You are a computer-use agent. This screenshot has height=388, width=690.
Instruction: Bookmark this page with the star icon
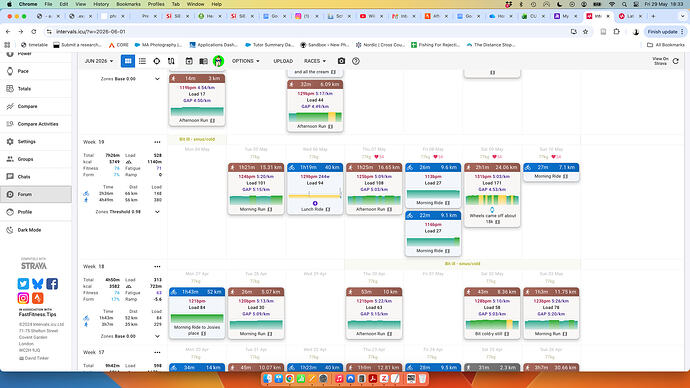point(585,32)
